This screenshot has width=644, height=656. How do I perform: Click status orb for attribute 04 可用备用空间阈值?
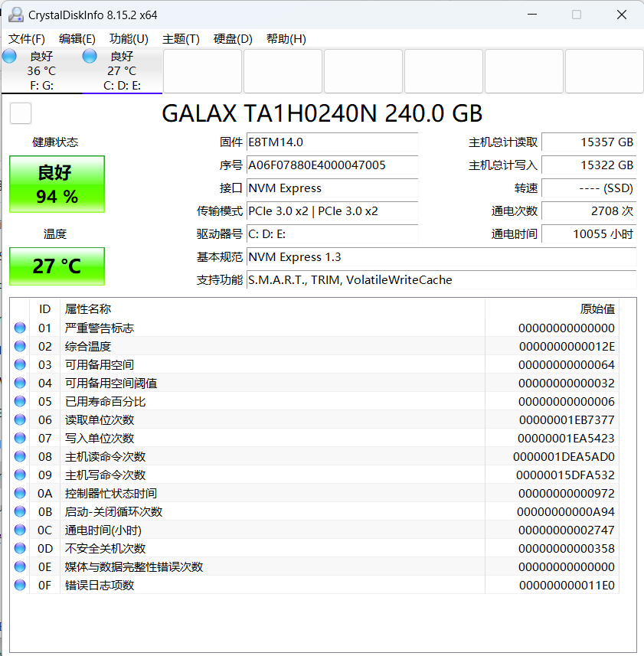(20, 383)
